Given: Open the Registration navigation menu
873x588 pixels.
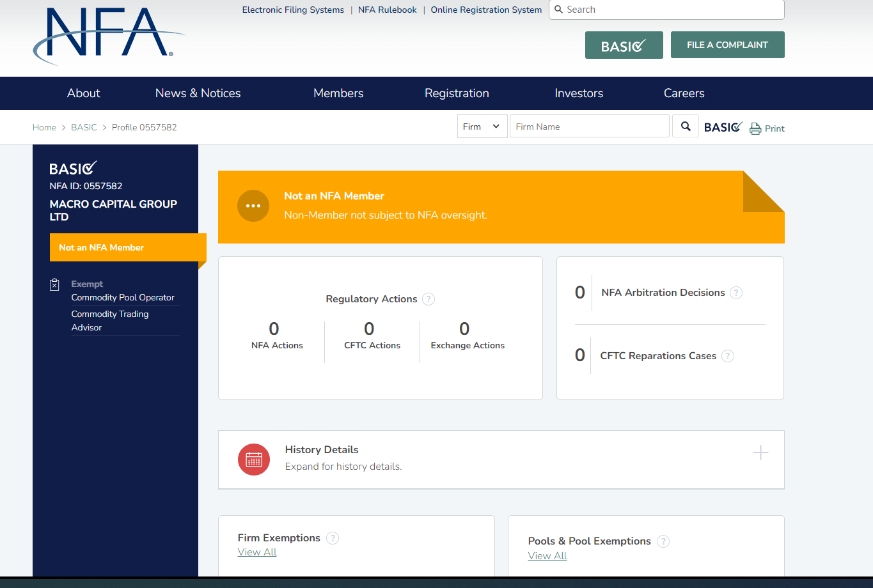Looking at the screenshot, I should coord(457,93).
